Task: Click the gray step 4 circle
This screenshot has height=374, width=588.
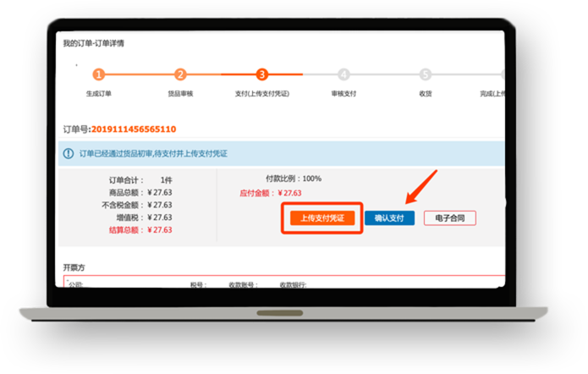Action: (x=343, y=74)
